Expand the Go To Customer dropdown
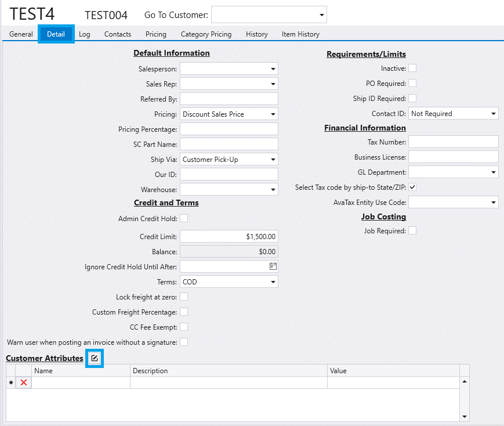 (x=322, y=15)
